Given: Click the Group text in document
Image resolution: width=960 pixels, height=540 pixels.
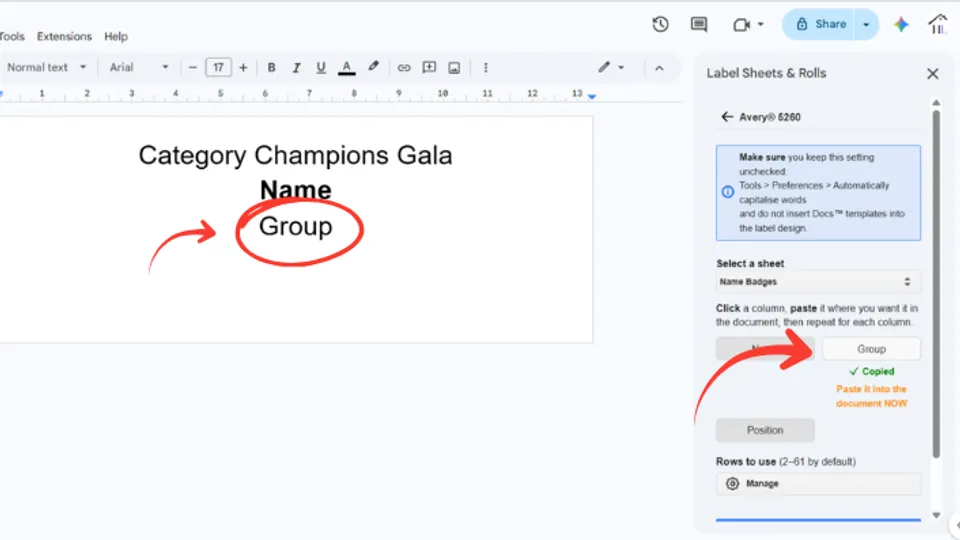Looking at the screenshot, I should [296, 227].
